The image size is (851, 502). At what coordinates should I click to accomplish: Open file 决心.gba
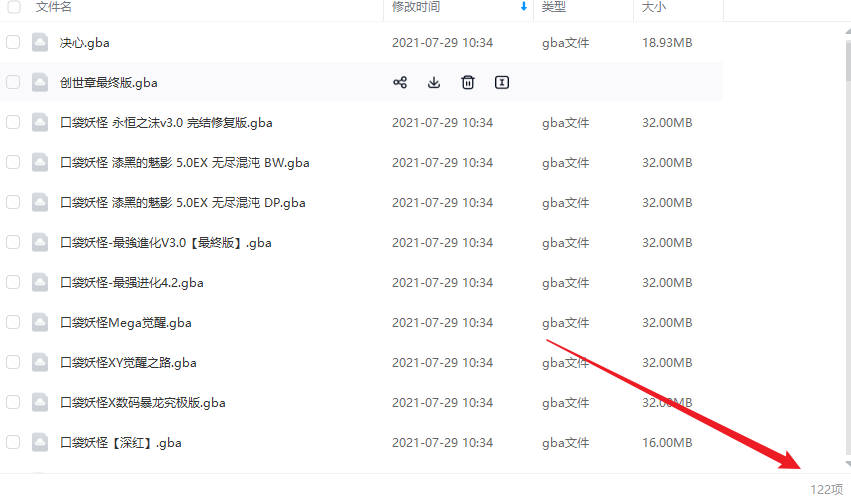[85, 43]
